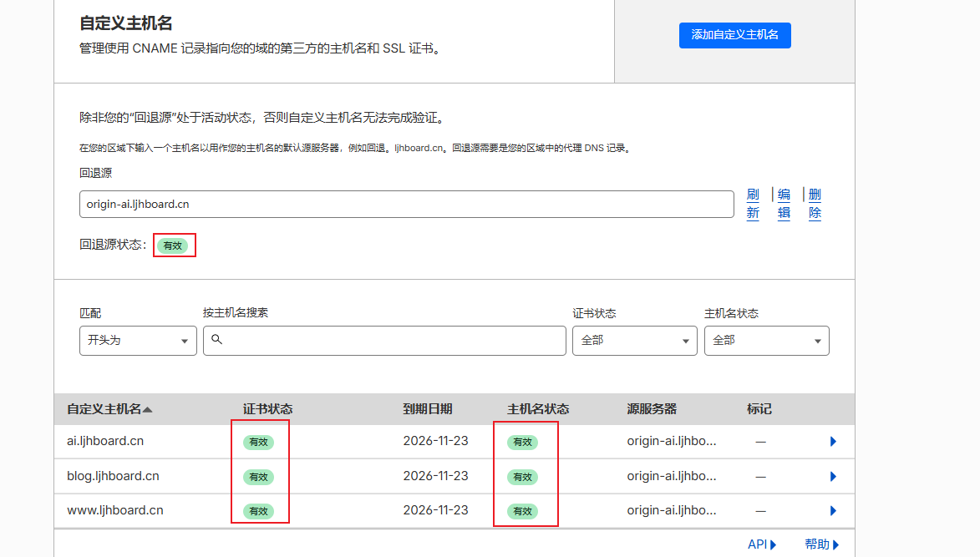The width and height of the screenshot is (980, 557).
Task: Click hostname status 有效 badge for www.ljhboard.cn
Action: (522, 511)
